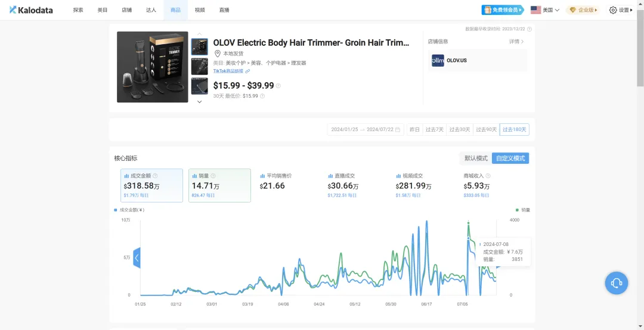Select the 商品 nav tab

tap(175, 10)
